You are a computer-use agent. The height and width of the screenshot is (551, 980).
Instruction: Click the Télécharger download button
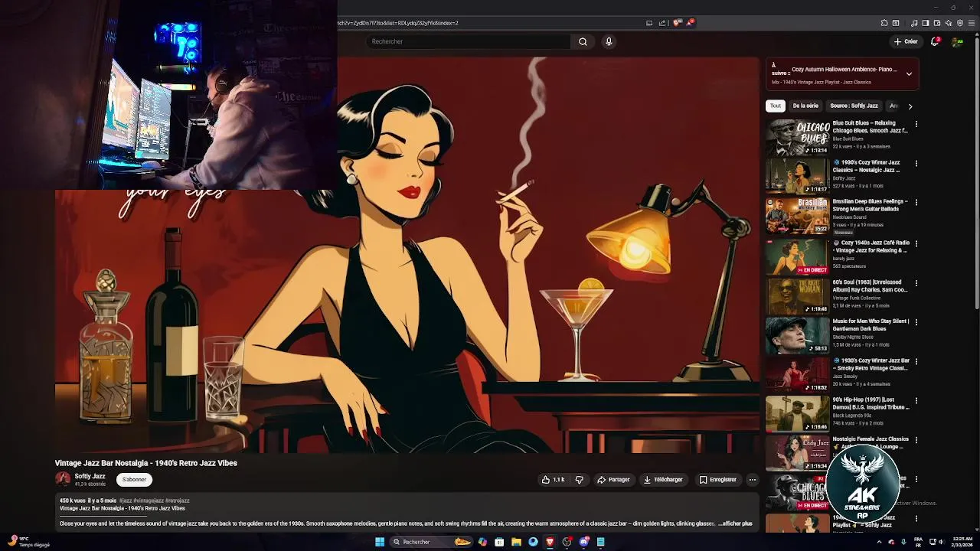point(663,480)
